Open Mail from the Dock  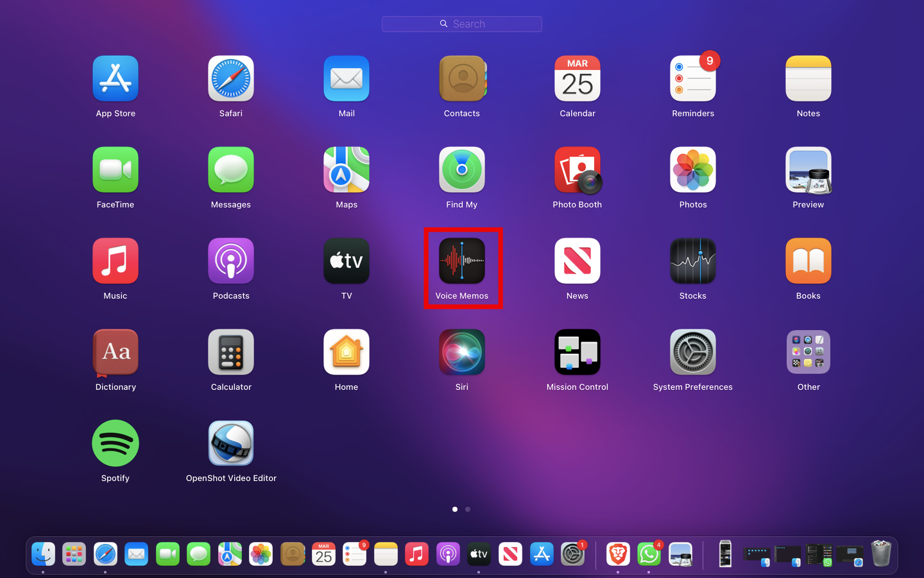[x=137, y=554]
